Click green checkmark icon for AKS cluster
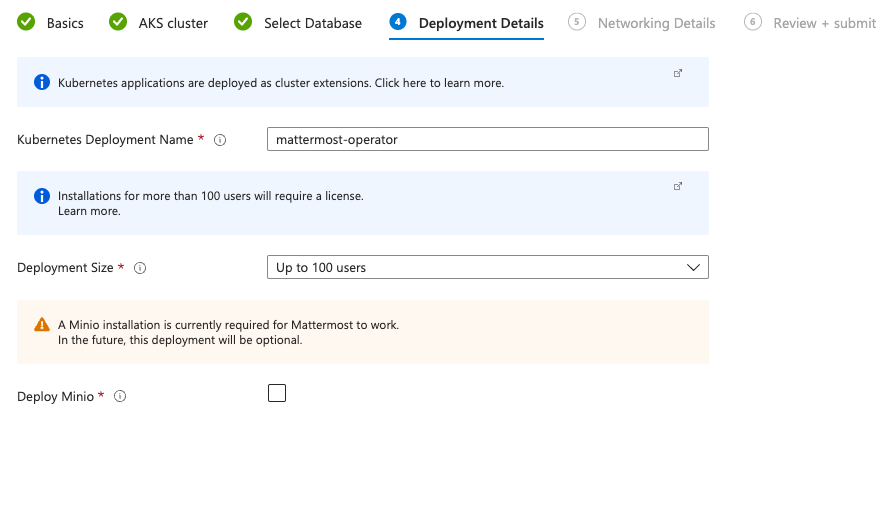This screenshot has width=890, height=510. 118,22
